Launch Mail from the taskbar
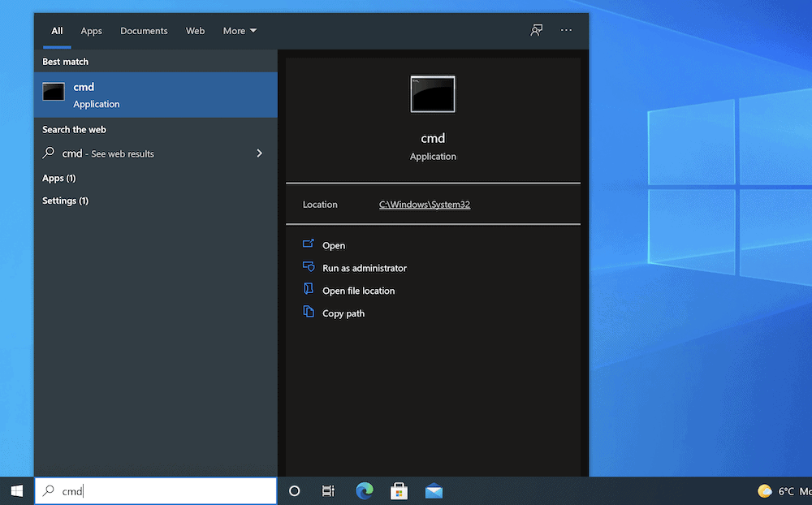 click(x=434, y=491)
